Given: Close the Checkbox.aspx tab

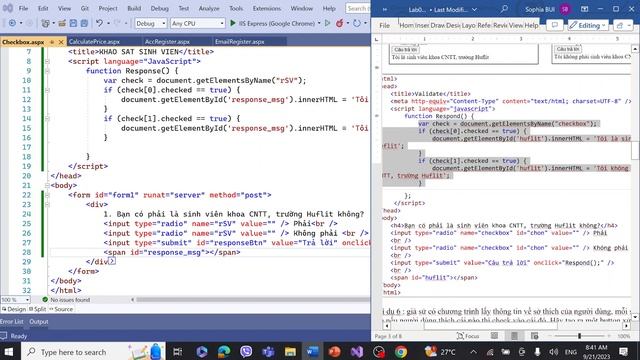Looking at the screenshot, I should 61,42.
